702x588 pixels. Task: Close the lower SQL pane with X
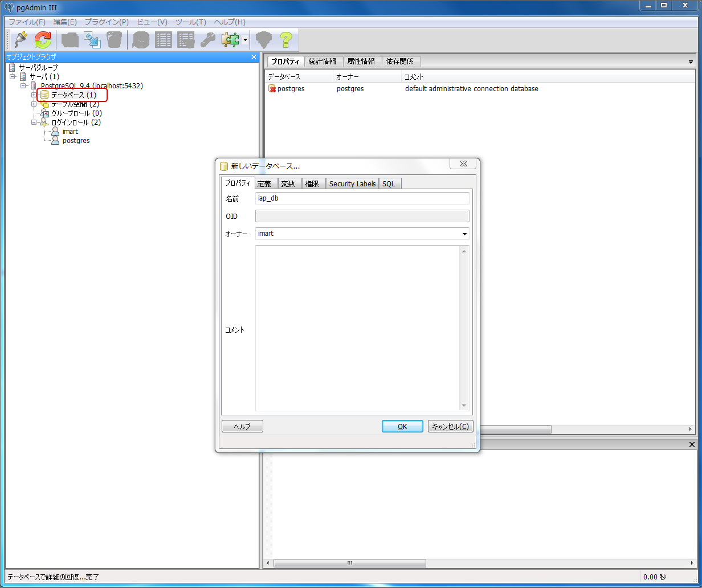click(x=692, y=444)
